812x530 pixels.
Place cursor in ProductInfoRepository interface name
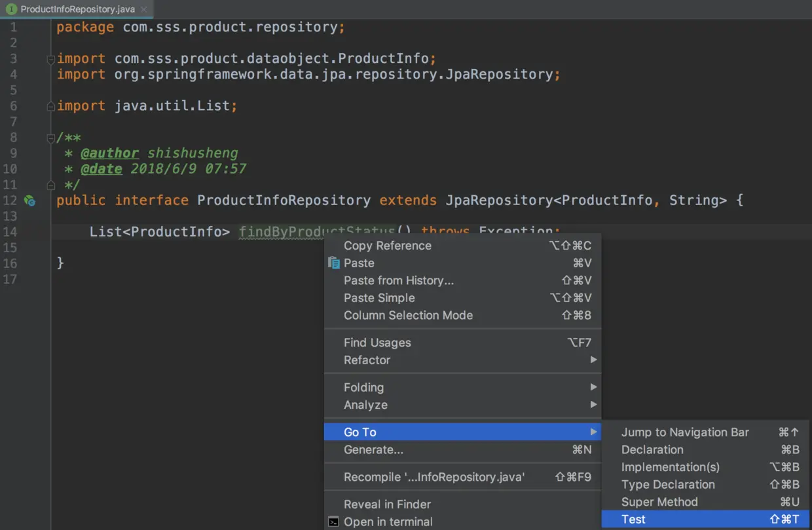click(x=284, y=200)
